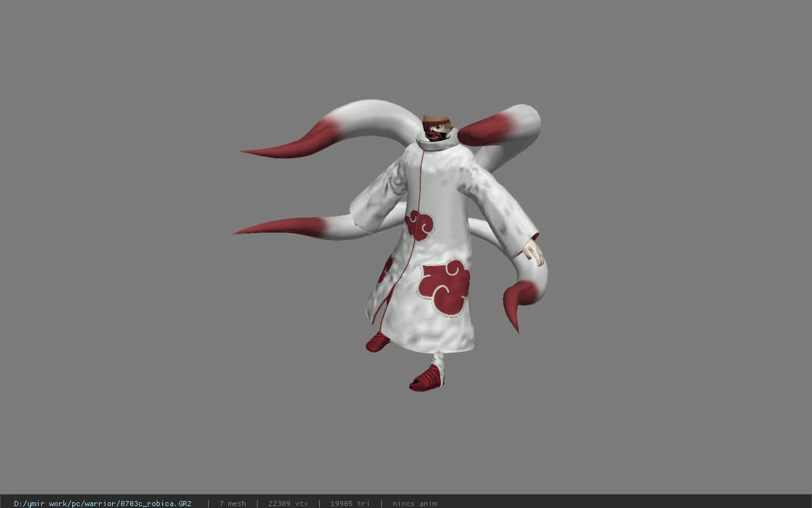Click the "19905 tri" triangle count
812x508 pixels.
350,504
